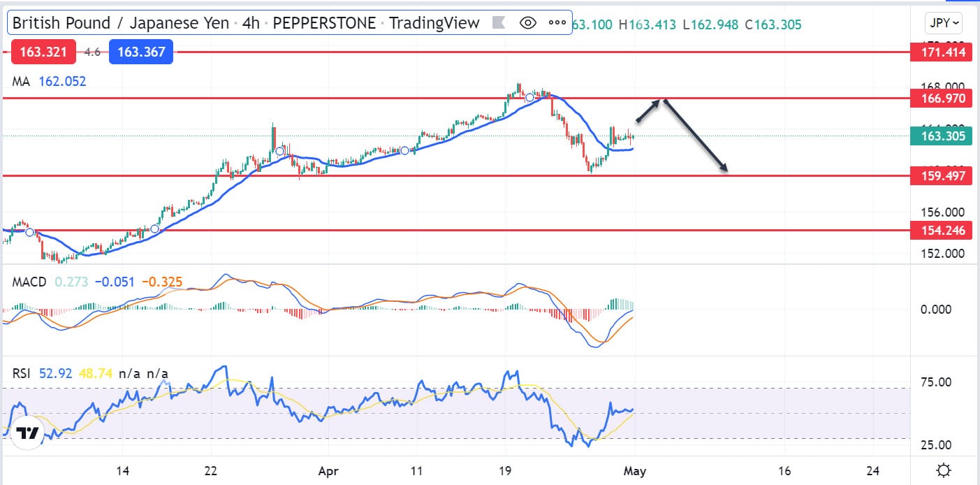Select the 159.497 horizontal line price label

[x=942, y=176]
